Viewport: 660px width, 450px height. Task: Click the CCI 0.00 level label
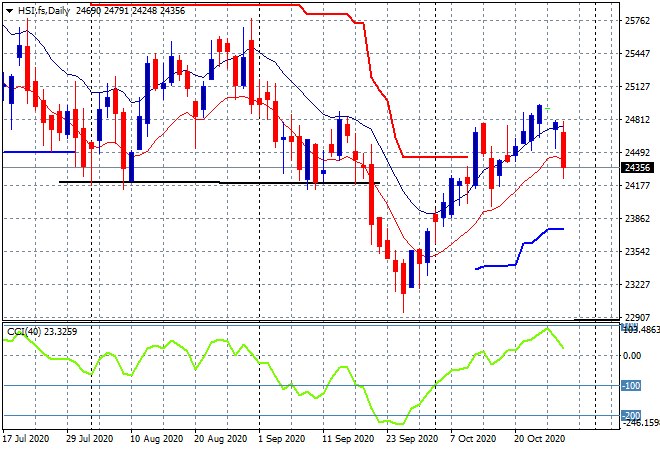[632, 356]
